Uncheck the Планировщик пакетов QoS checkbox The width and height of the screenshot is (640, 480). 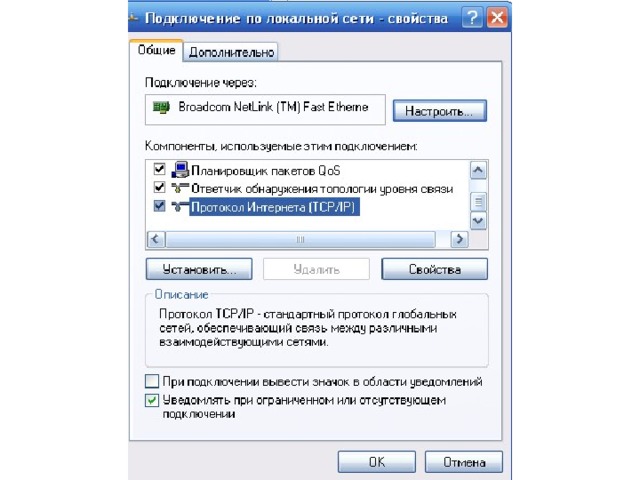pyautogui.click(x=159, y=169)
